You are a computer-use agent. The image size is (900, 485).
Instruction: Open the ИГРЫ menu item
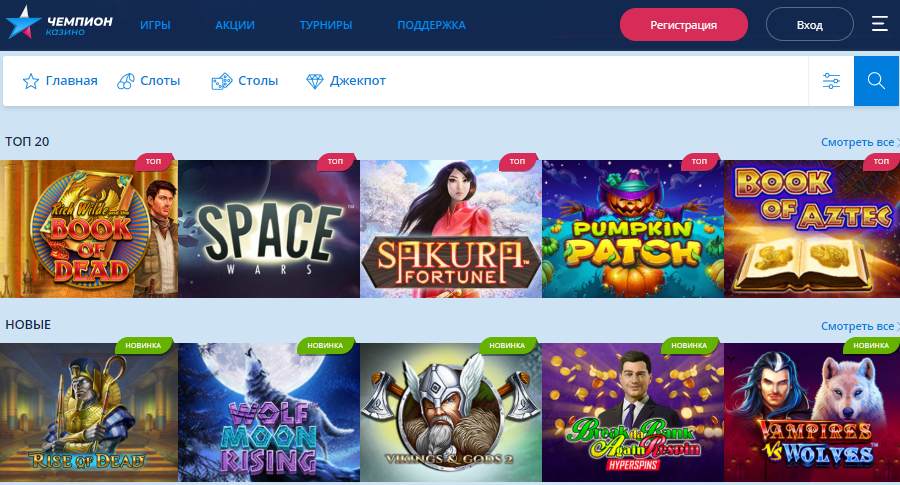click(x=155, y=25)
